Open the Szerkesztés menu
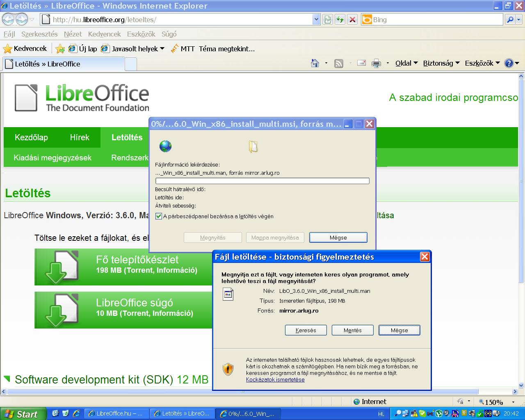This screenshot has height=420, width=525. (39, 34)
